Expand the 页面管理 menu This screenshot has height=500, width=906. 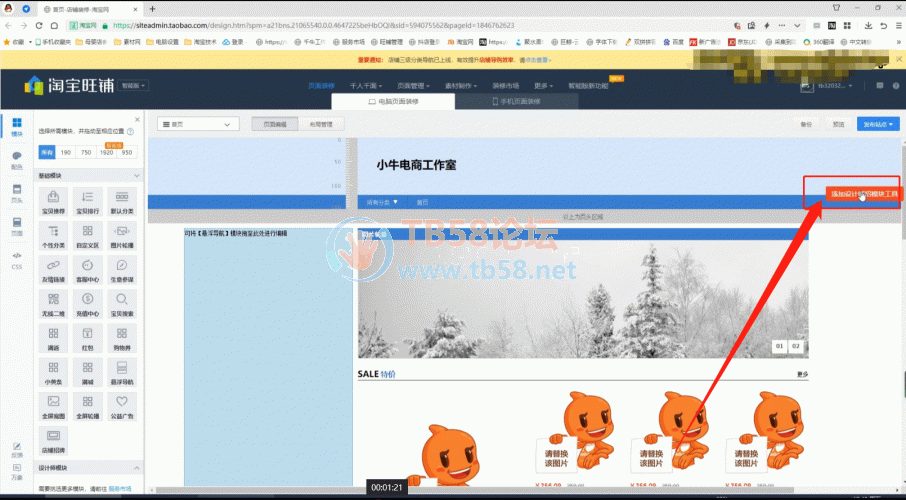414,86
